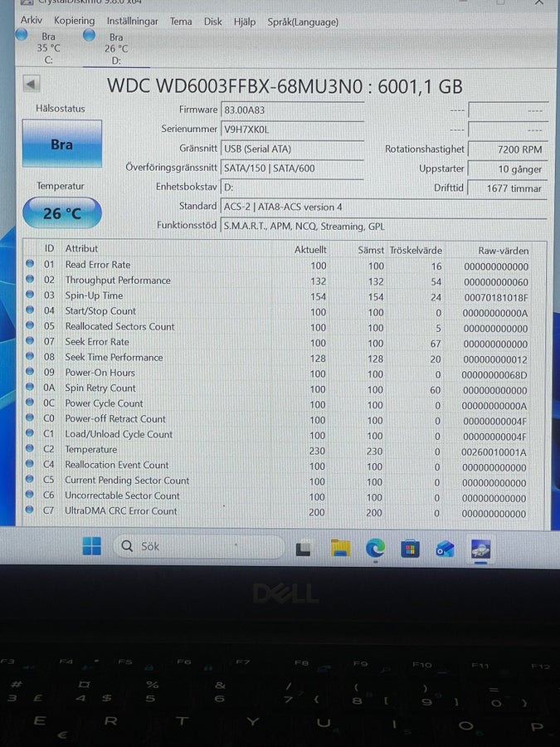Open the Inställningar menu
Screen dimensions: 560x747
click(133, 21)
